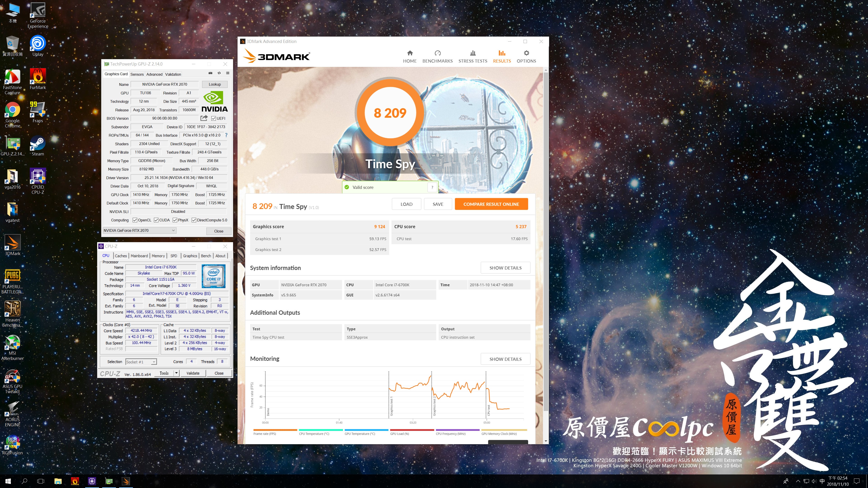Open the vgatest desktop folder icon

[12, 212]
